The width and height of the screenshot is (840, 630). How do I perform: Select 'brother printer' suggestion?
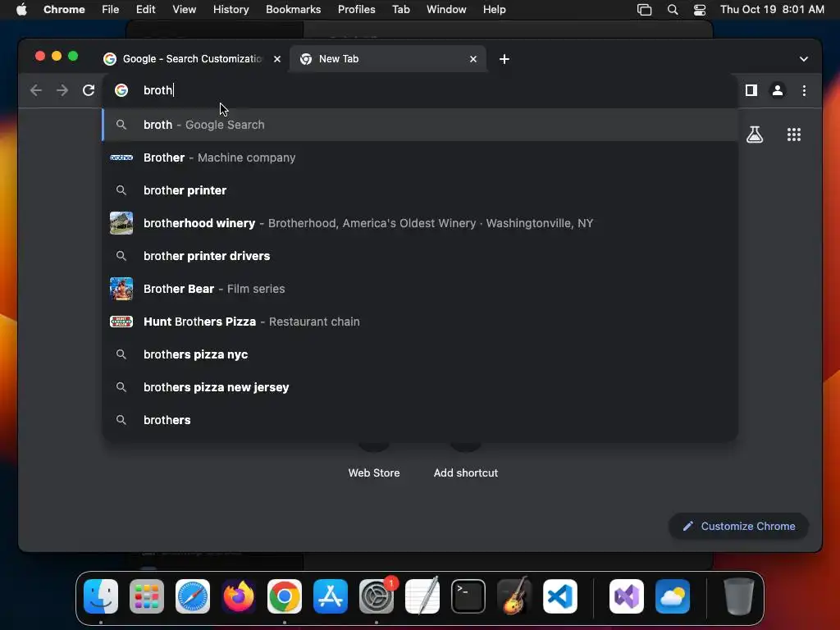420,190
